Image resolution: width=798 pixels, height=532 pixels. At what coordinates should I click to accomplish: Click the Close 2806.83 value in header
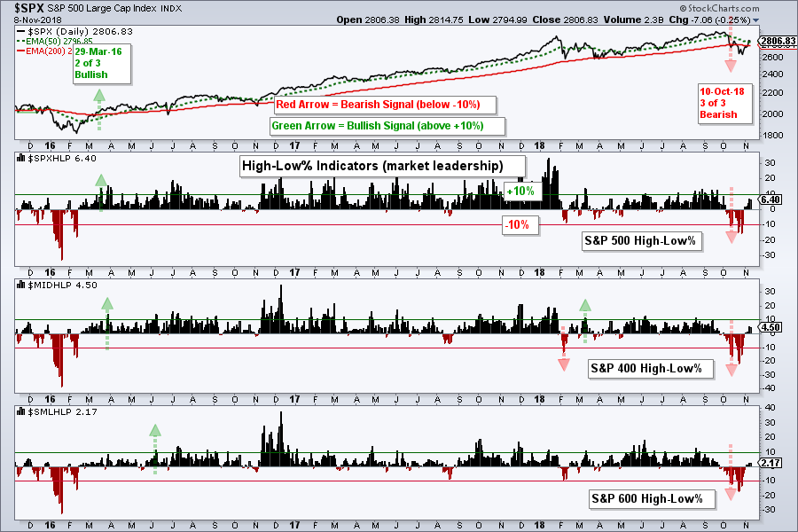[566, 20]
